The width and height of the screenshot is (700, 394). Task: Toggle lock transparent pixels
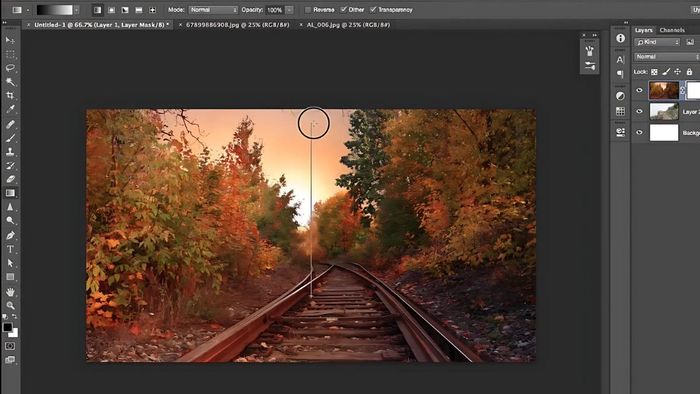pos(654,72)
